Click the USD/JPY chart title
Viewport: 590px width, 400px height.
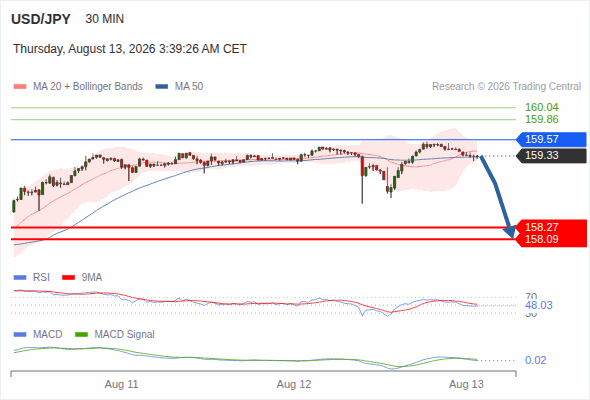[x=41, y=19]
